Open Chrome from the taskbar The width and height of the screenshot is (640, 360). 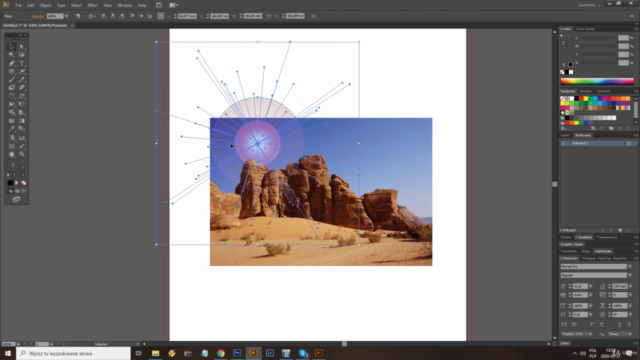tap(221, 353)
